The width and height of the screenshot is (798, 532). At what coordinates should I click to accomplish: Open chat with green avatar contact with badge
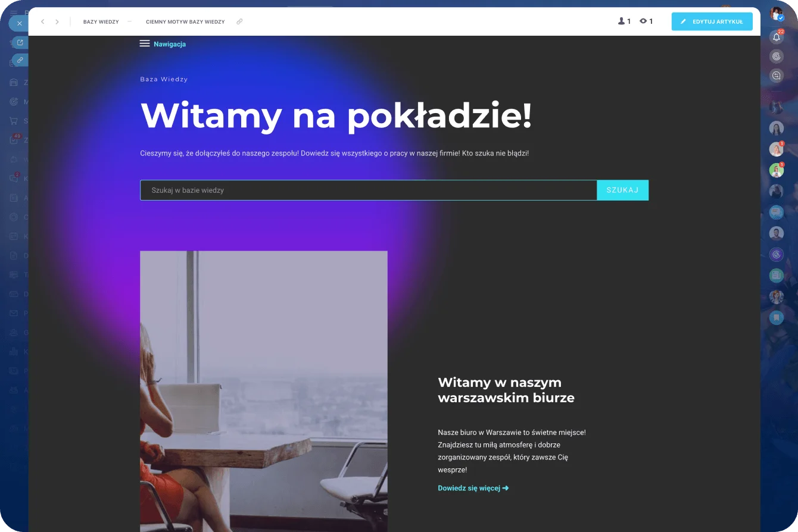tap(776, 170)
